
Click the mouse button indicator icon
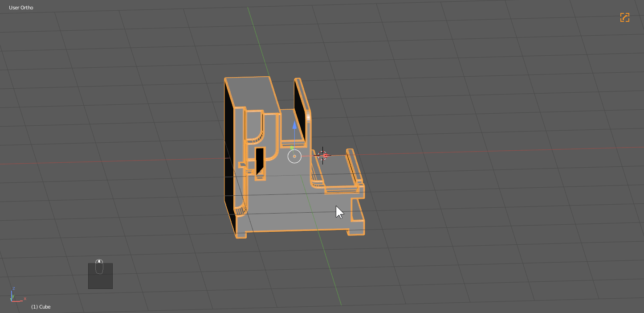pos(99,266)
